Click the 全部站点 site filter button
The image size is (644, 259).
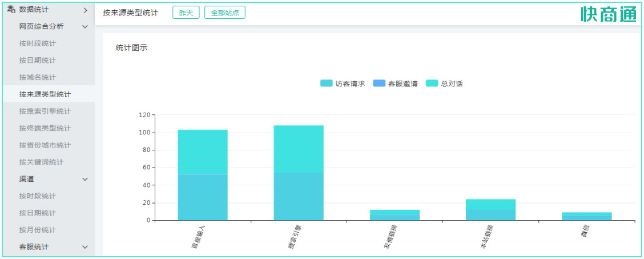224,13
